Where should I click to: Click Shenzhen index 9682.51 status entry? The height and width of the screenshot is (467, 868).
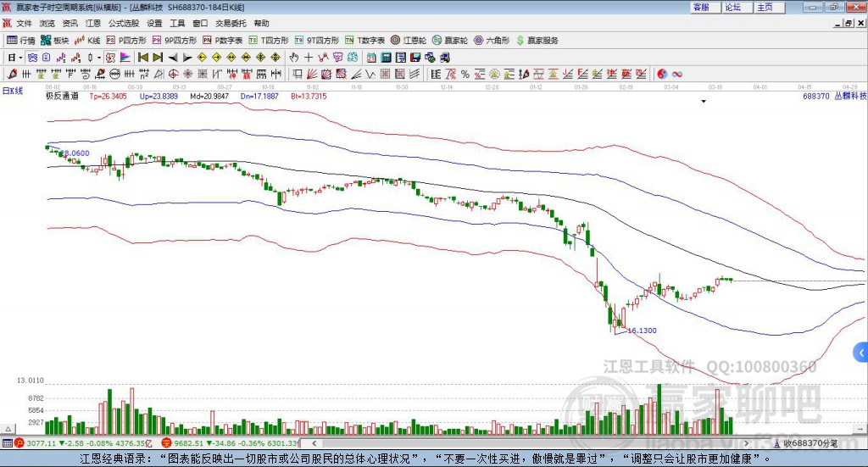(x=231, y=443)
